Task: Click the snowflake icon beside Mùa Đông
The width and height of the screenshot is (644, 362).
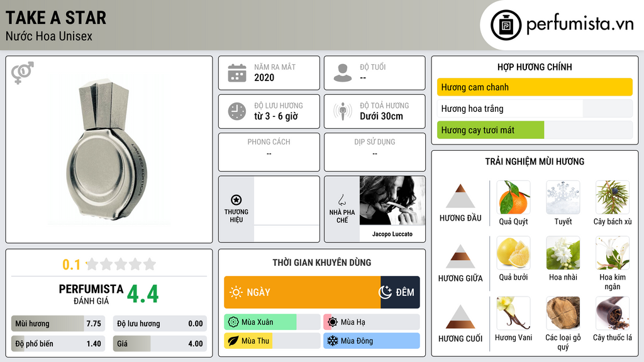Action: point(333,341)
